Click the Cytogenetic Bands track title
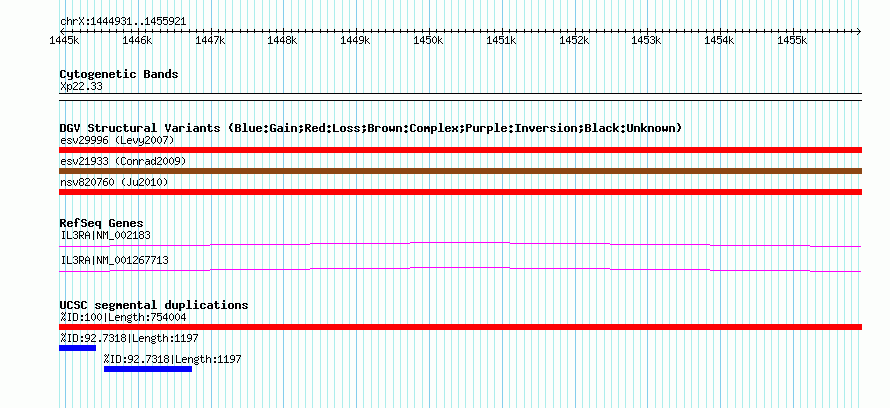Screen dimensions: 890x408 (x=119, y=74)
